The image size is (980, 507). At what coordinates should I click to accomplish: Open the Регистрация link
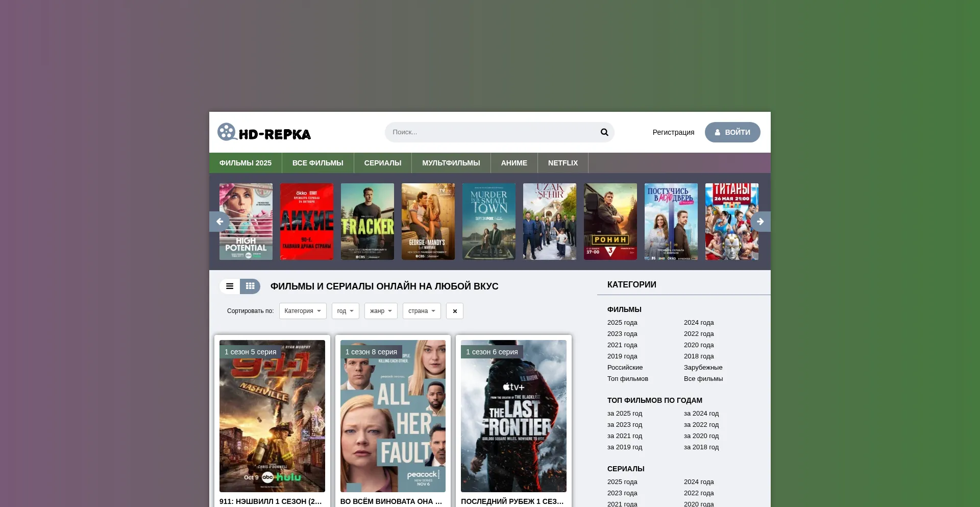click(673, 132)
